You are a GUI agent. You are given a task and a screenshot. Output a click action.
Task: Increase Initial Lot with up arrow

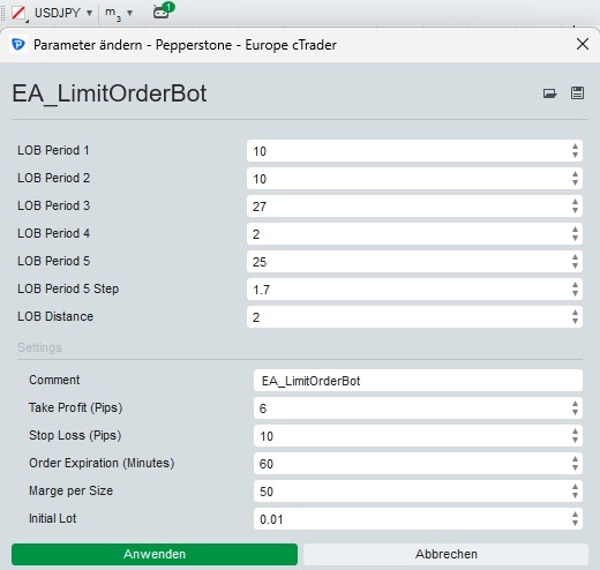tap(575, 515)
